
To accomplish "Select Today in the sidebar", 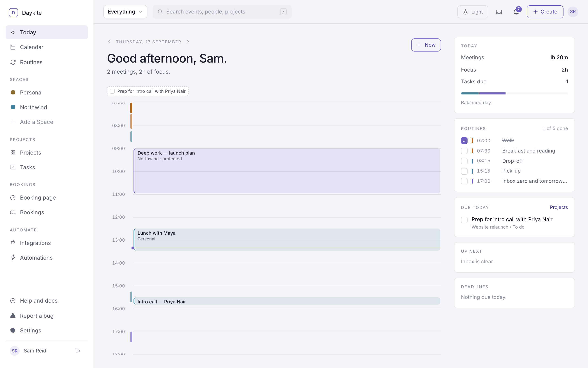I will coord(47,32).
